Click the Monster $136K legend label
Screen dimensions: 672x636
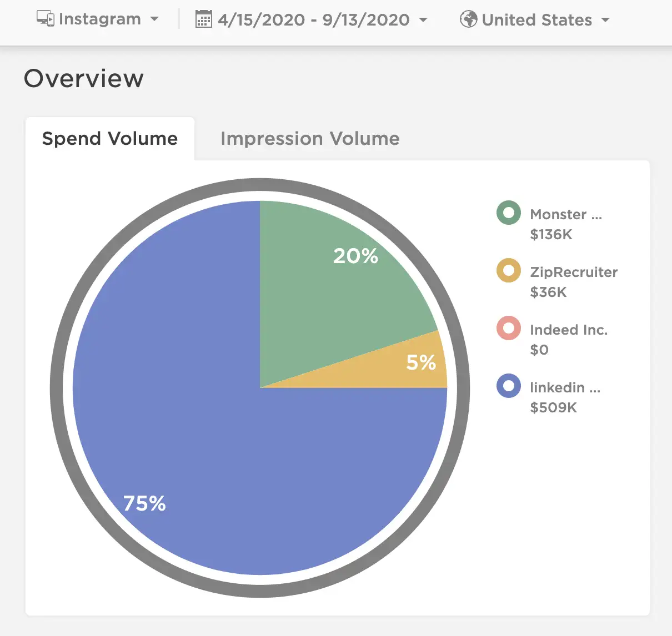pos(566,224)
